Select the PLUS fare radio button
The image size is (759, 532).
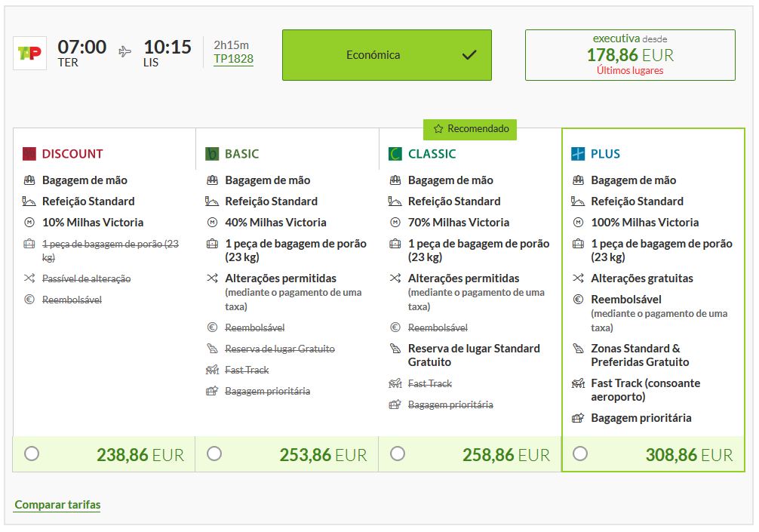tap(579, 454)
